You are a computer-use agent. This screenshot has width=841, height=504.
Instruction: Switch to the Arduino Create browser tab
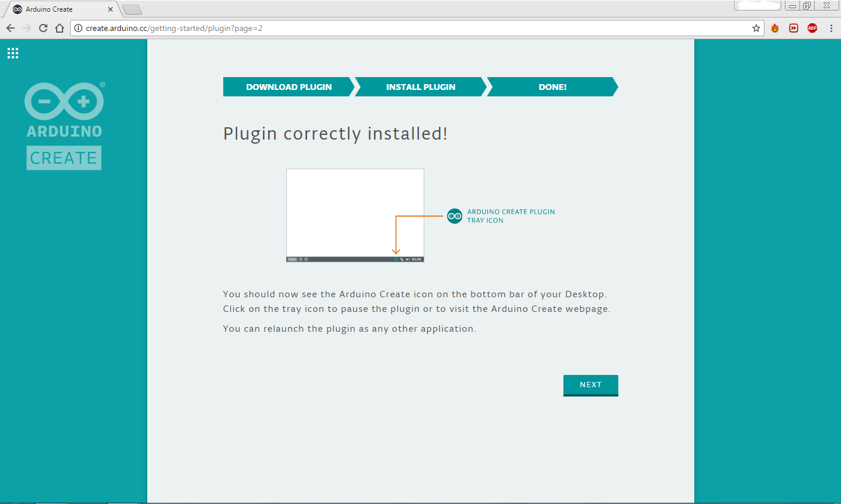pyautogui.click(x=58, y=9)
